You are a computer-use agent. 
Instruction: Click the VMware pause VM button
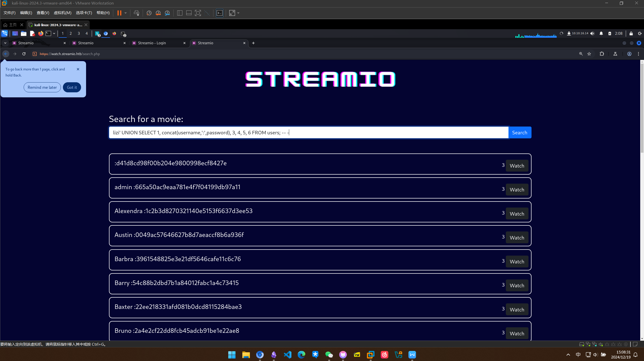click(x=119, y=13)
